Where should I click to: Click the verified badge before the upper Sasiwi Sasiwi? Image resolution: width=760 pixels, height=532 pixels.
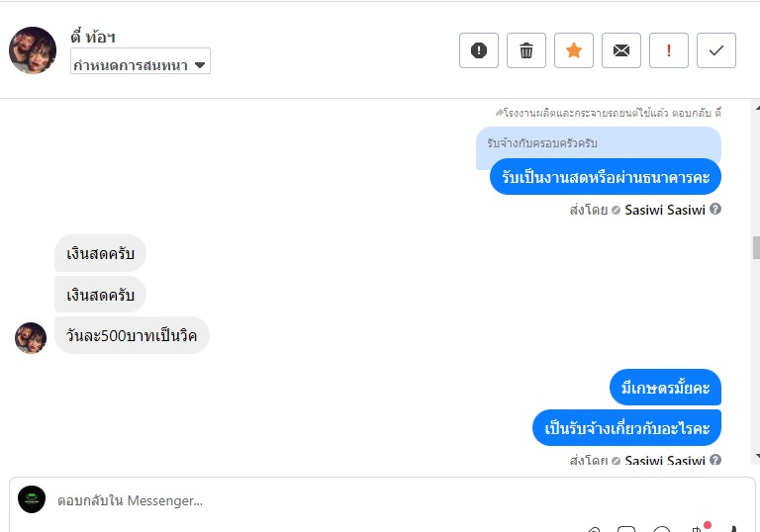coord(616,210)
